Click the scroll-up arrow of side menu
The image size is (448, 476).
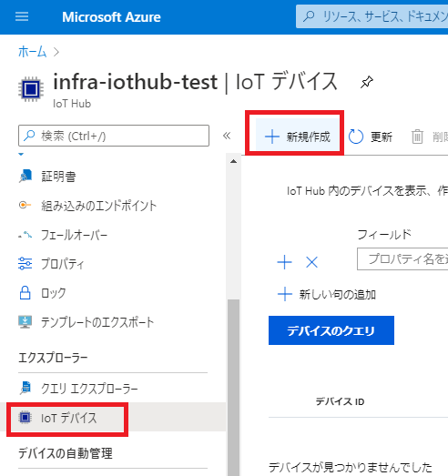click(x=233, y=161)
